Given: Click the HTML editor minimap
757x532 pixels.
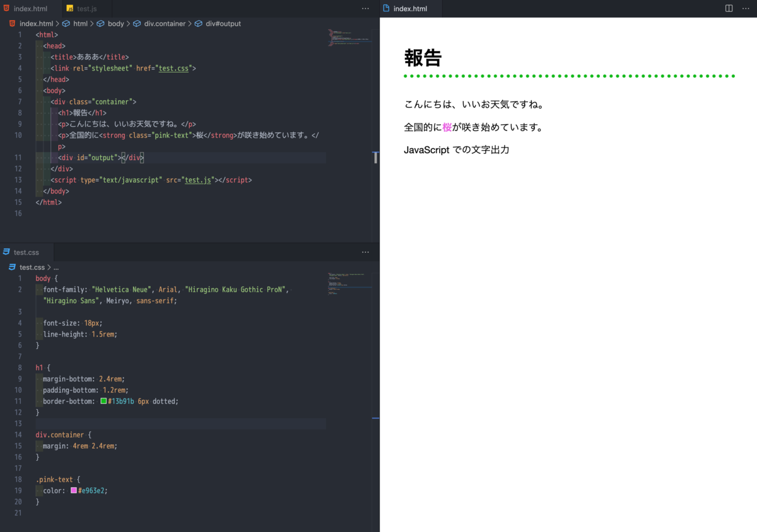Looking at the screenshot, I should [349, 37].
